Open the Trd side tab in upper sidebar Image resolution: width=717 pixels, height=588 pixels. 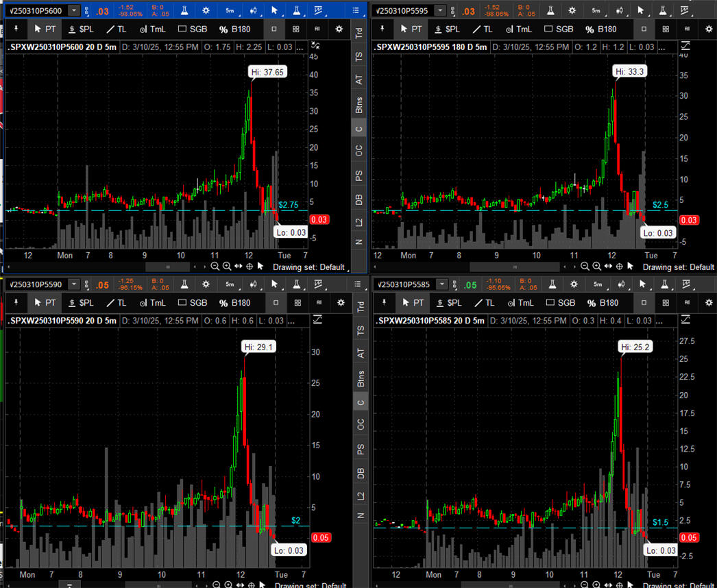pyautogui.click(x=359, y=33)
